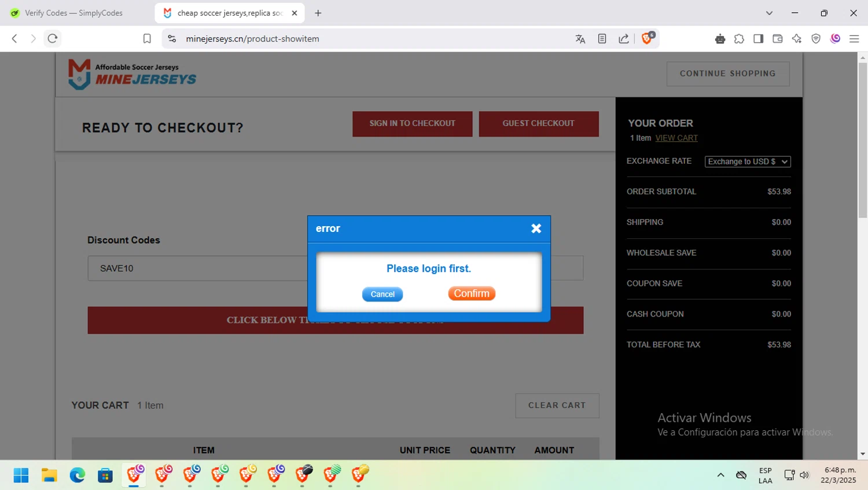
Task: Select the cheap soccer jerseys tab
Action: click(x=230, y=13)
